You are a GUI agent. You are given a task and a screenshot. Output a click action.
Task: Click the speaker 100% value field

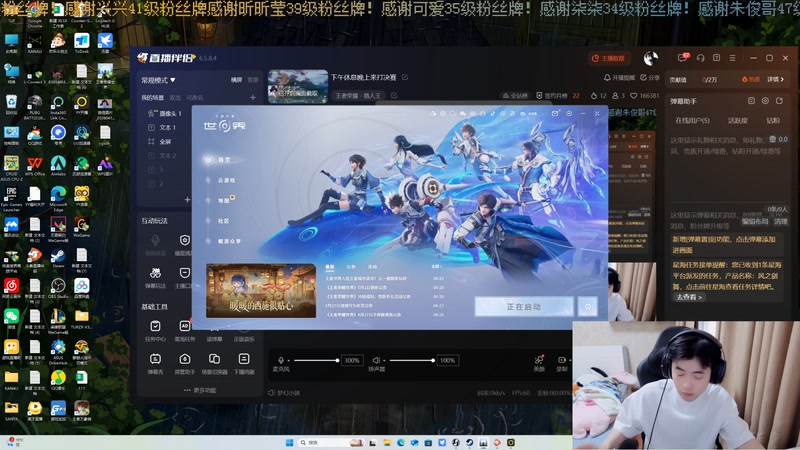tap(447, 360)
